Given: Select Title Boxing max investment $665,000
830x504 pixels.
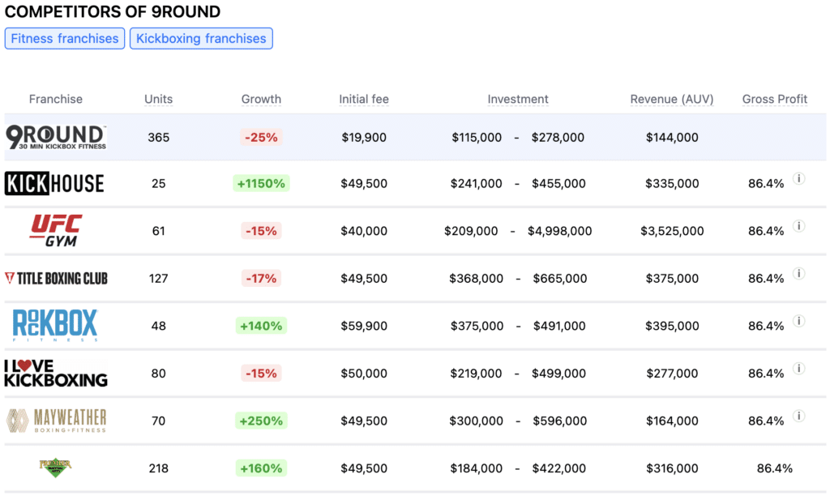Looking at the screenshot, I should click(x=559, y=279).
